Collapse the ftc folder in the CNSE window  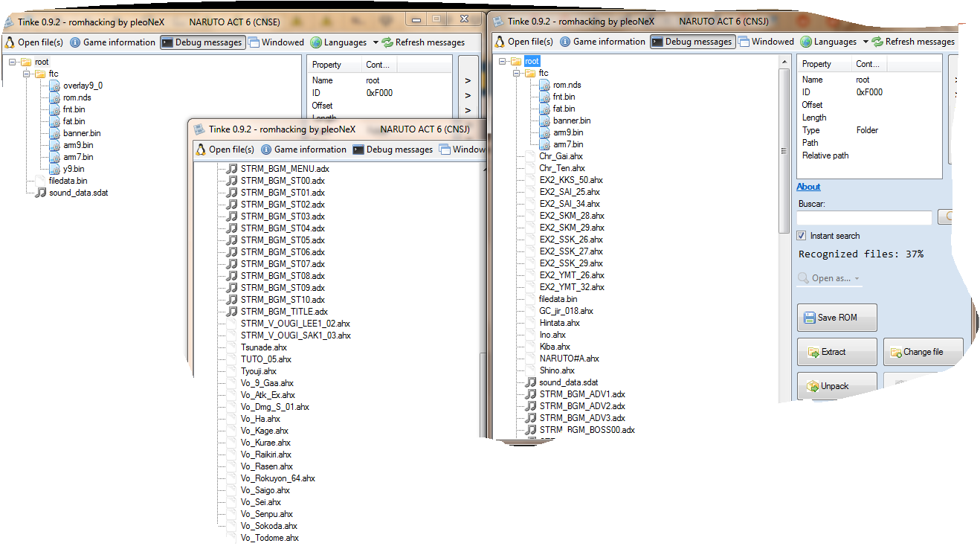click(x=27, y=74)
